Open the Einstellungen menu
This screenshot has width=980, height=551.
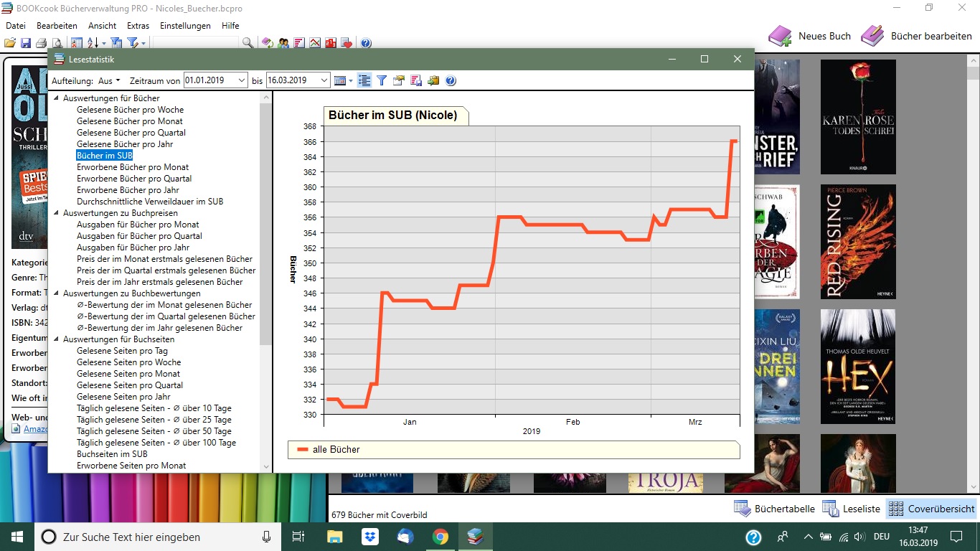coord(185,26)
